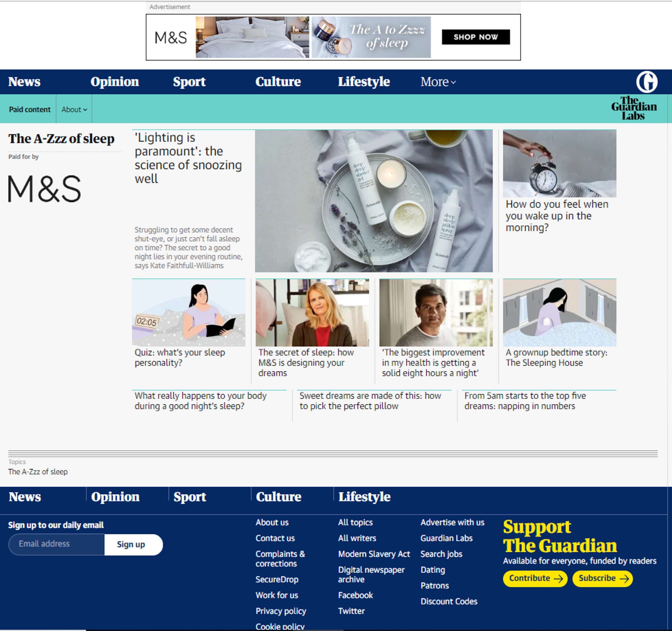
Task: Click the bedroom photo in M&S ad
Action: 252,37
